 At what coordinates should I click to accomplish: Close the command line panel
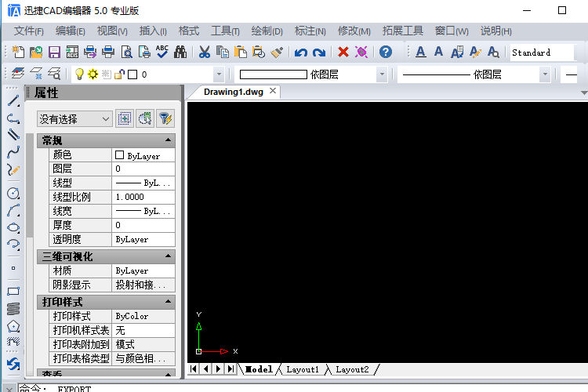[x=9, y=389]
